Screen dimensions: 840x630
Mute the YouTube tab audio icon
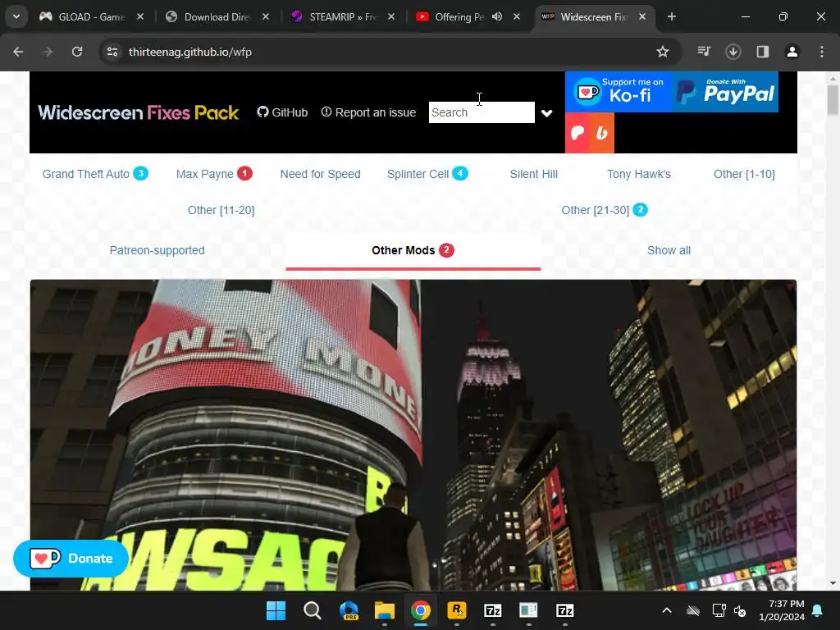[x=497, y=16]
